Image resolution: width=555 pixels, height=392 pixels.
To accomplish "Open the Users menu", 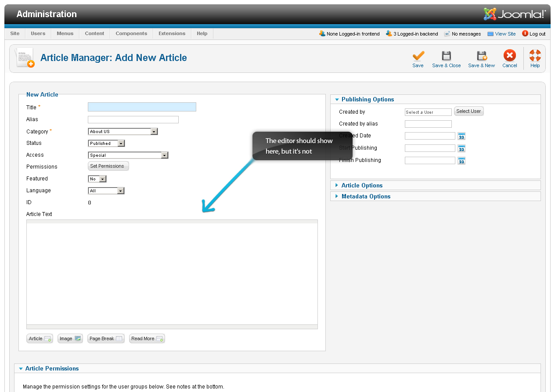I will [x=38, y=33].
